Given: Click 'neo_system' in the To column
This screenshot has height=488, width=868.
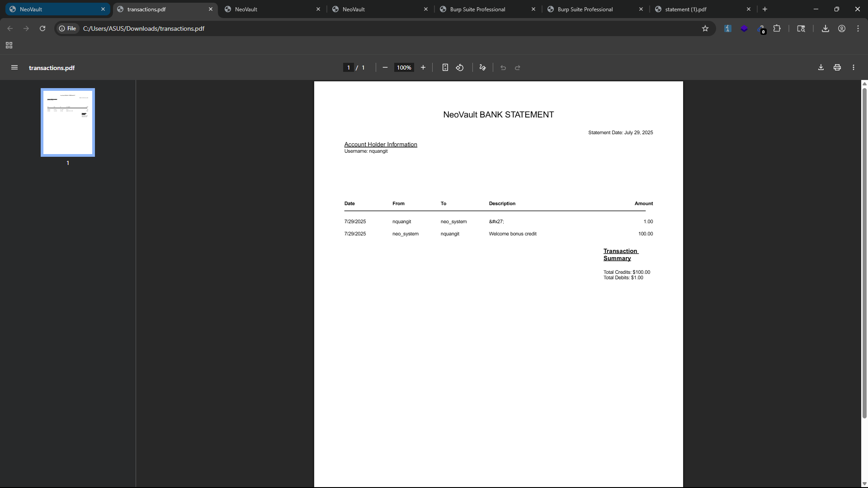Looking at the screenshot, I should pos(453,222).
